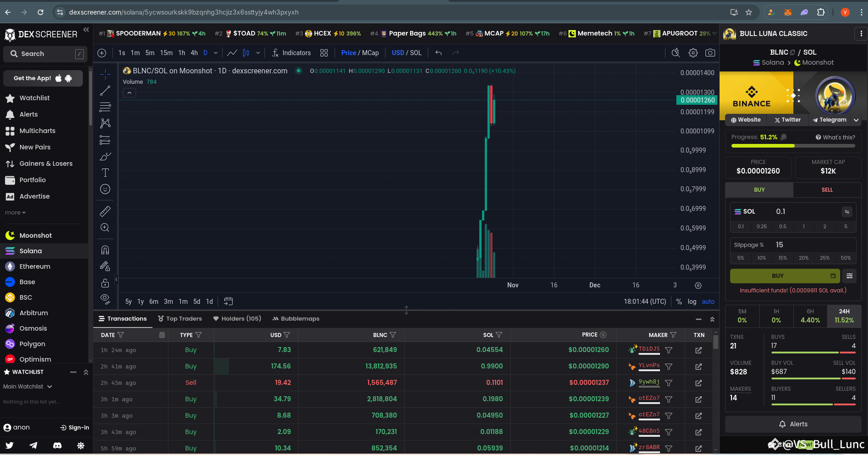
Task: Click the green BUY order button
Action: click(784, 276)
